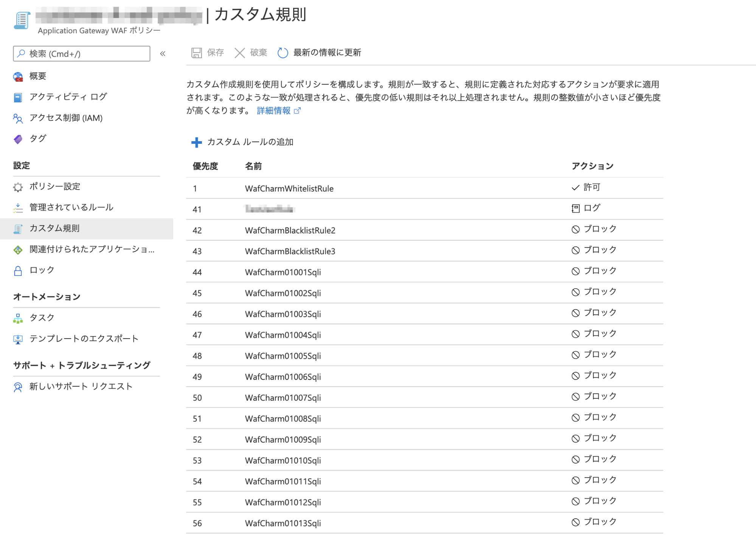Click the block icon for WafCharm01011Sqli

[x=575, y=481]
